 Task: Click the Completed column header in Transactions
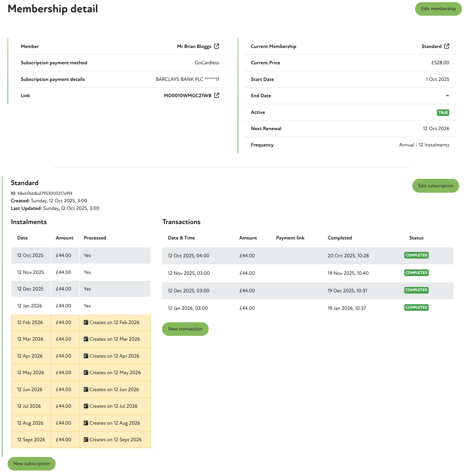[x=340, y=238]
